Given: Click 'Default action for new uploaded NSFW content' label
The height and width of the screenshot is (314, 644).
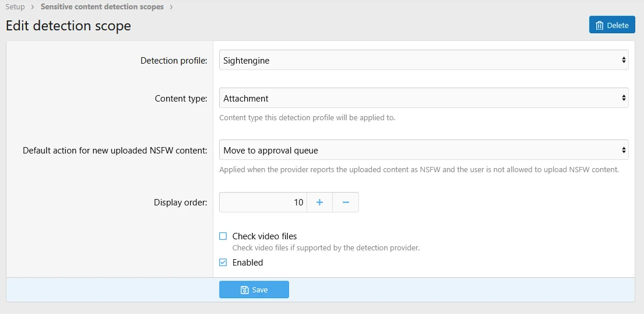Looking at the screenshot, I should click(x=115, y=150).
